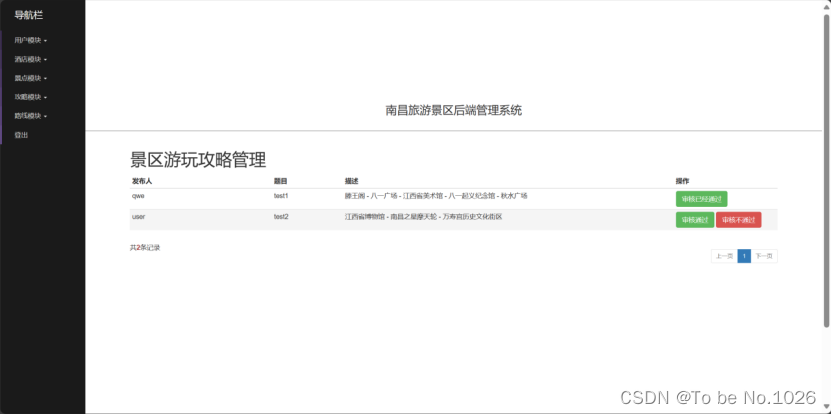Reject test2 with the red 审核不通过 button
This screenshot has width=831, height=414.
coord(738,220)
